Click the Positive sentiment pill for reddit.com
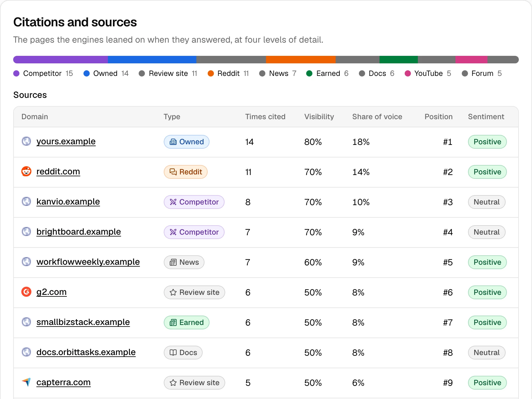Viewport: 532px width, 399px height. point(487,172)
